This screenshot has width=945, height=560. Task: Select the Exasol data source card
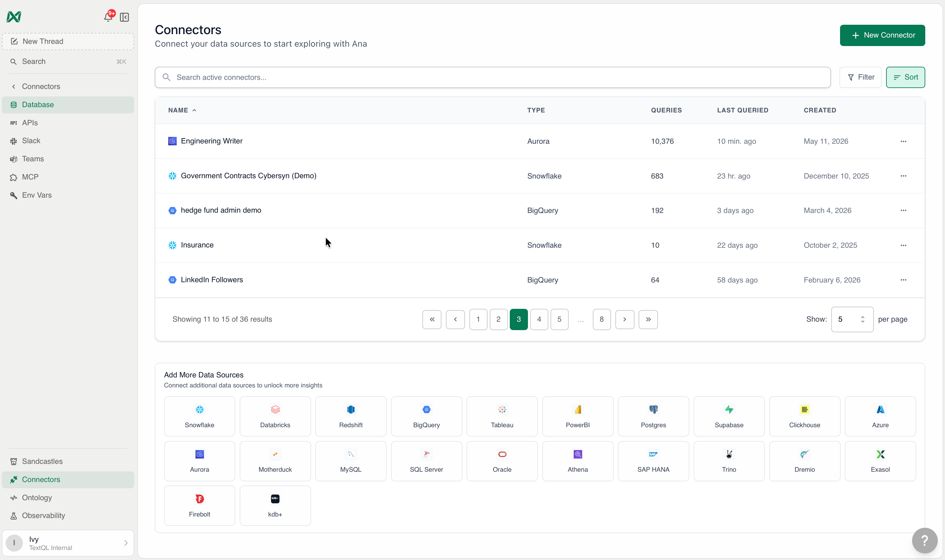[x=880, y=461]
